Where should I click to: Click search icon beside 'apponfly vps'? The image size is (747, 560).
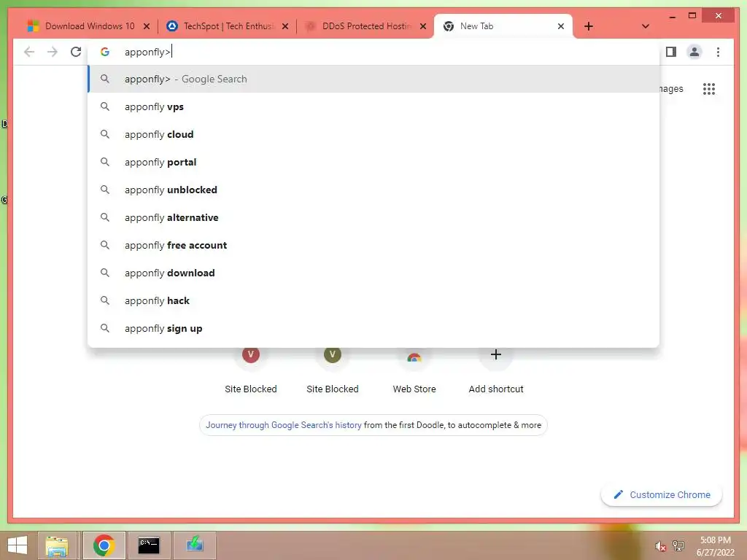[105, 106]
